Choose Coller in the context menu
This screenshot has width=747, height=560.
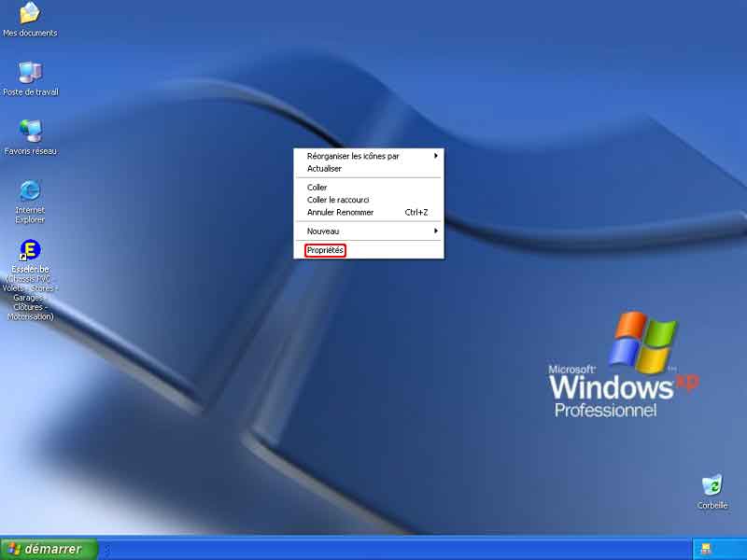[x=369, y=188]
